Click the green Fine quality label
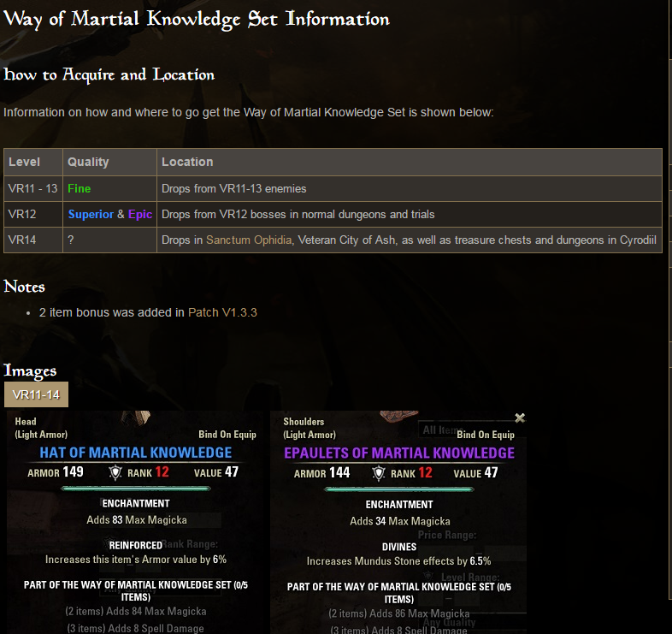 [x=80, y=188]
